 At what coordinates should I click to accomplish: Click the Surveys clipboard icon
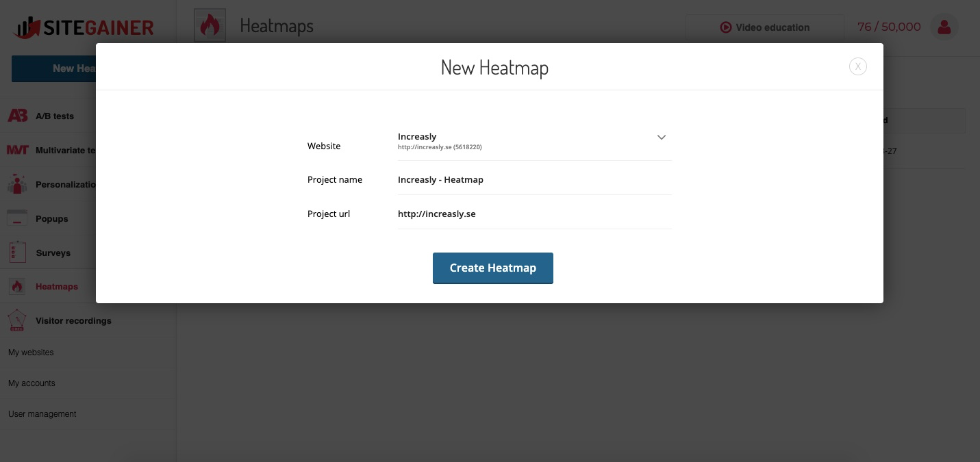pyautogui.click(x=17, y=252)
